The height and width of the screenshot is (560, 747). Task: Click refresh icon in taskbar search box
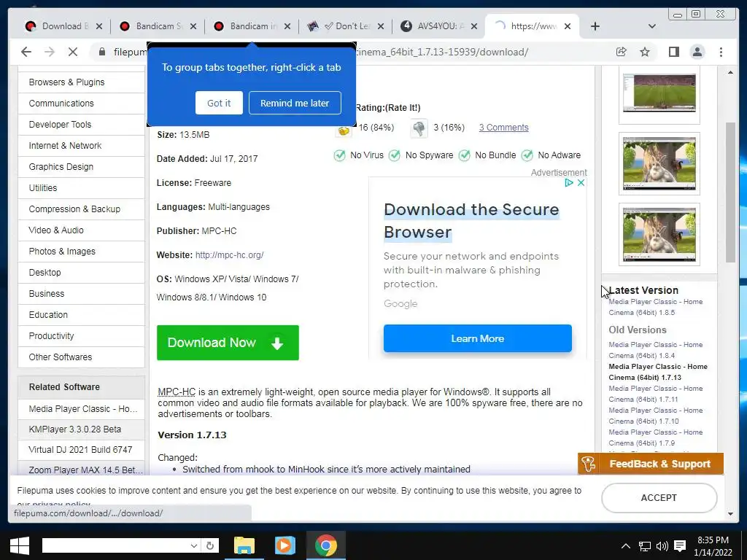tap(209, 545)
